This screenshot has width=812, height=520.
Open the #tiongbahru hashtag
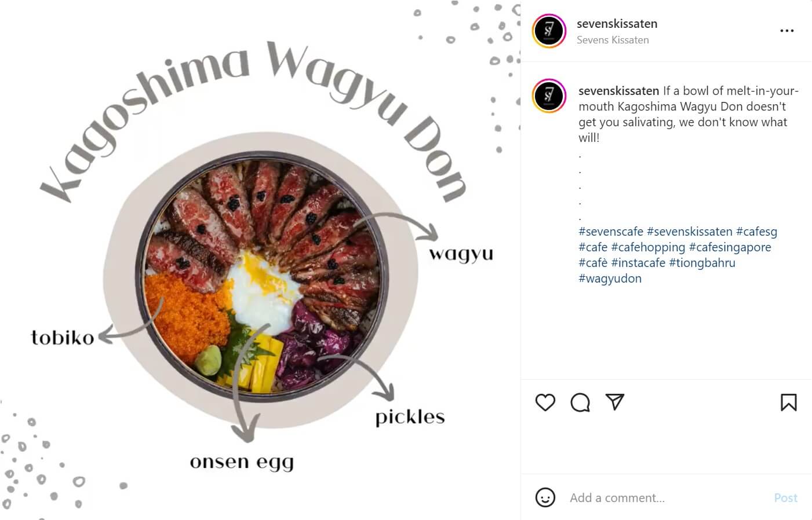coord(702,263)
